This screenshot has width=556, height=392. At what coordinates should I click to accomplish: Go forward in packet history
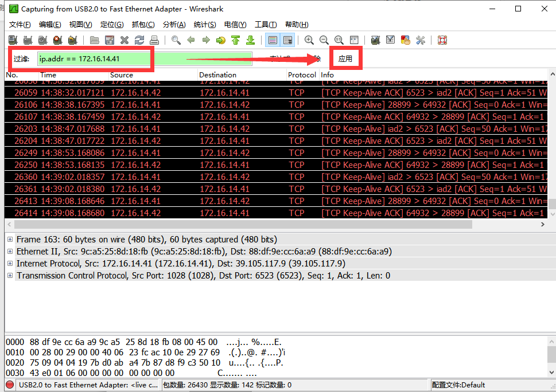pyautogui.click(x=206, y=40)
